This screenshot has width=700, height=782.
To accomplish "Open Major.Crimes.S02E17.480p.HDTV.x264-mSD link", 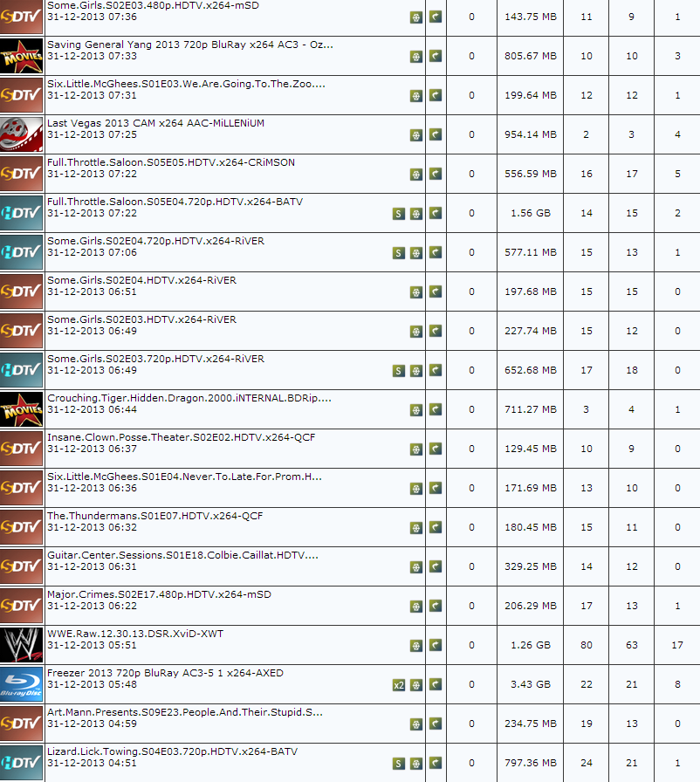I will pos(159,594).
